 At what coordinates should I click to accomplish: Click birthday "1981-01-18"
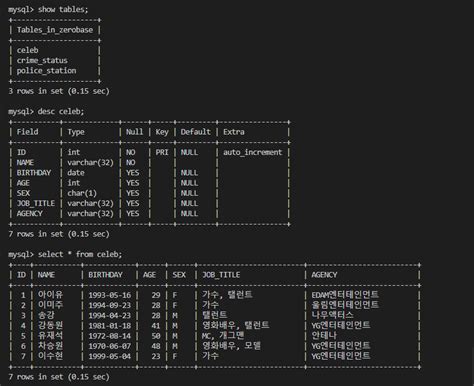pyautogui.click(x=110, y=326)
